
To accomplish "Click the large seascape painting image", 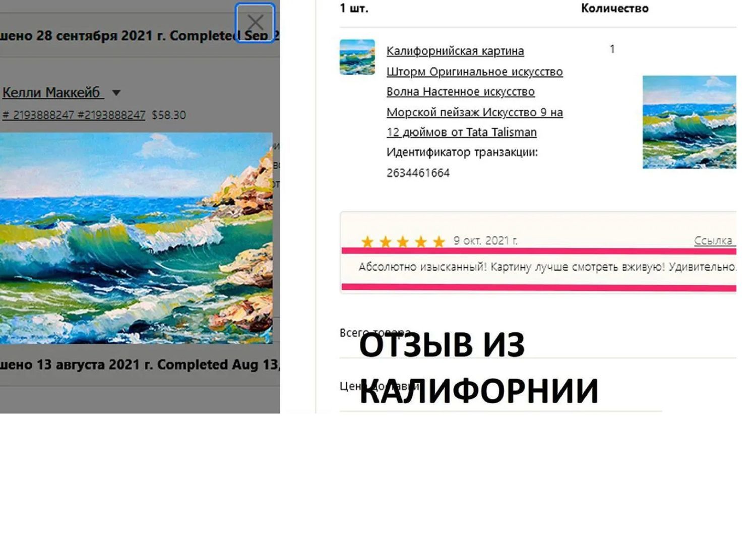I will point(136,238).
